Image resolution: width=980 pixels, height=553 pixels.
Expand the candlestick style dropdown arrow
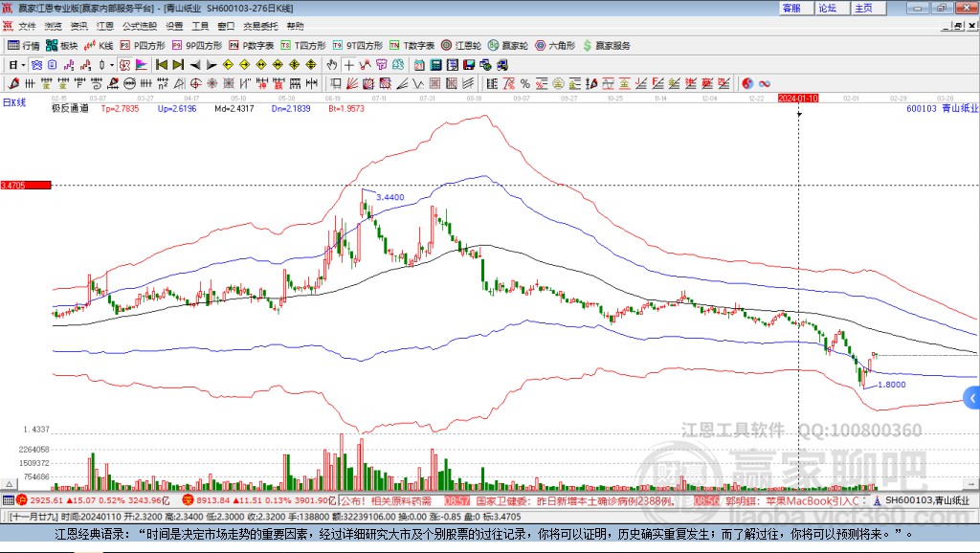pyautogui.click(x=111, y=64)
